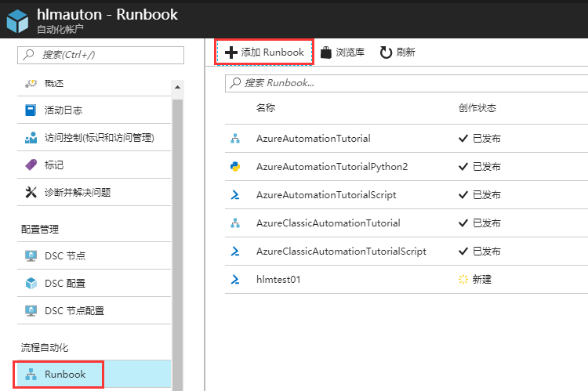Click PowerShell icon beside AzureClassicAutomationTutorialScript
The height and width of the screenshot is (391, 588).
tap(235, 252)
